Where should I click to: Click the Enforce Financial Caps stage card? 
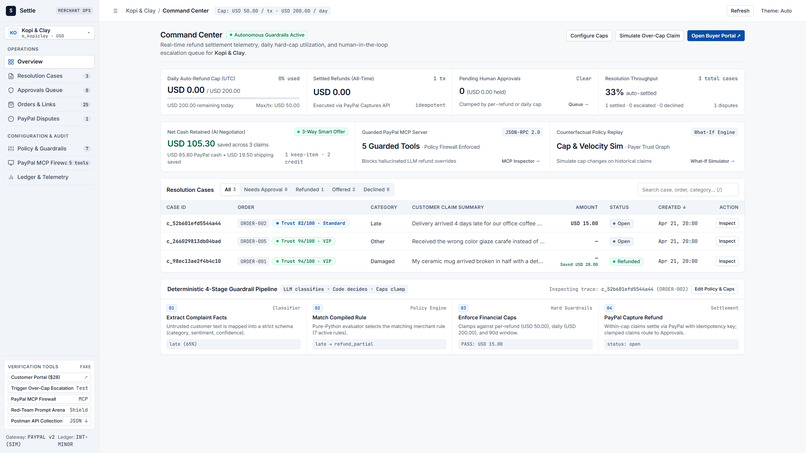click(525, 327)
